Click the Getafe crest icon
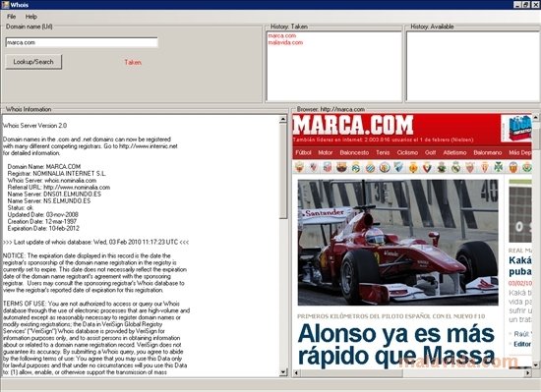The image size is (541, 392). pyautogui.click(x=385, y=168)
